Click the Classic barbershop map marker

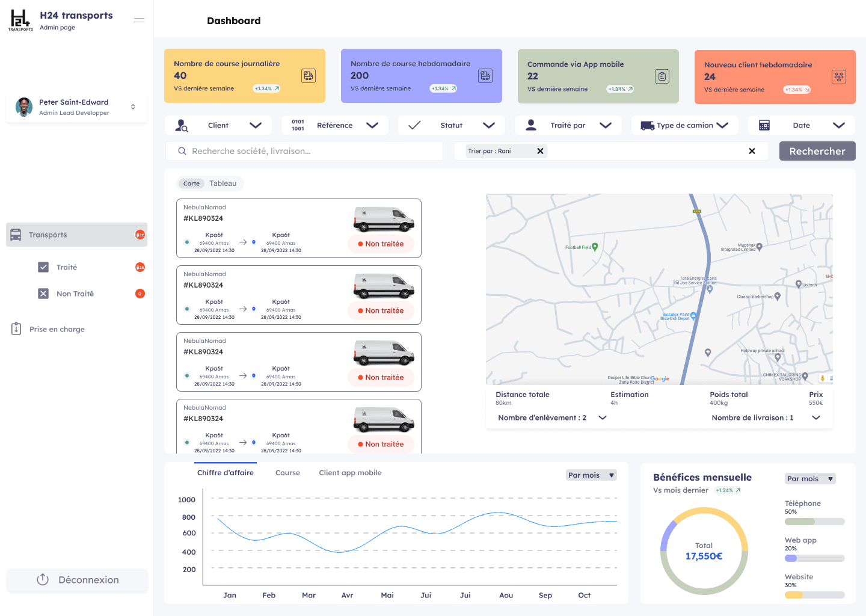point(777,296)
